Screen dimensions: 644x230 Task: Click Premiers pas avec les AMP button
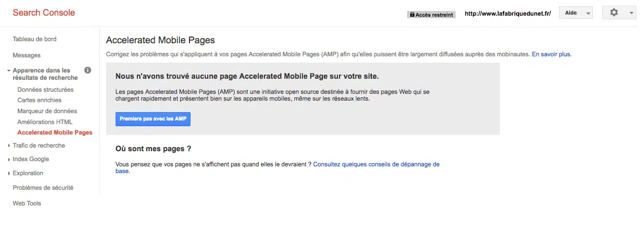(153, 119)
